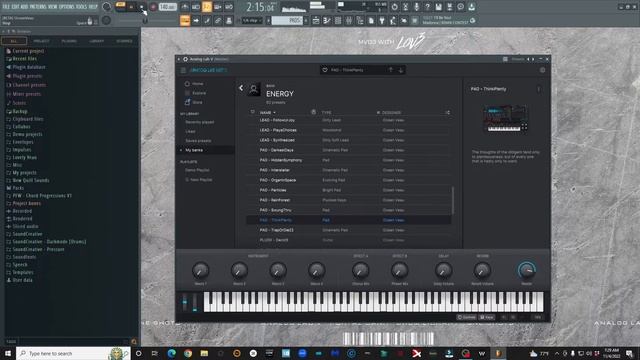Open the OPTIONS menu
640x360 pixels.
coord(67,7)
